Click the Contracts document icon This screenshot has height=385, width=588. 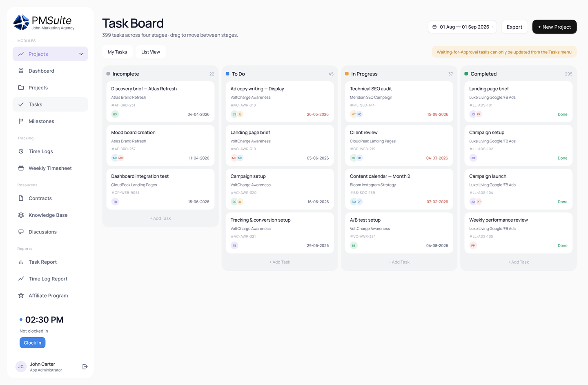tap(21, 198)
